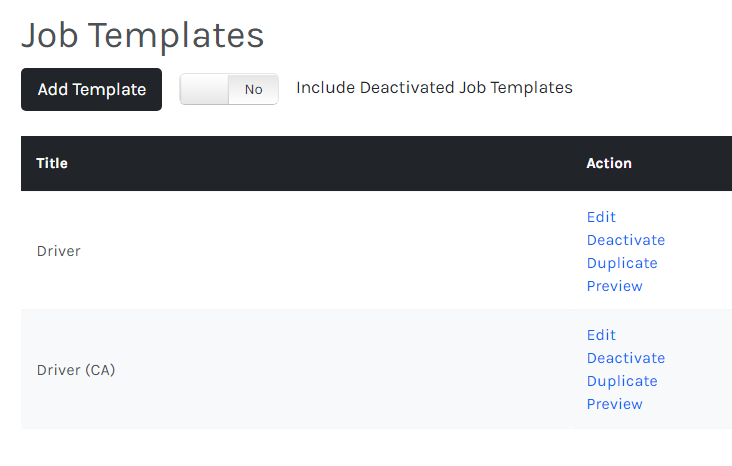Open Edit for Driver (CA) template
Image resolution: width=732 pixels, height=466 pixels.
click(601, 335)
